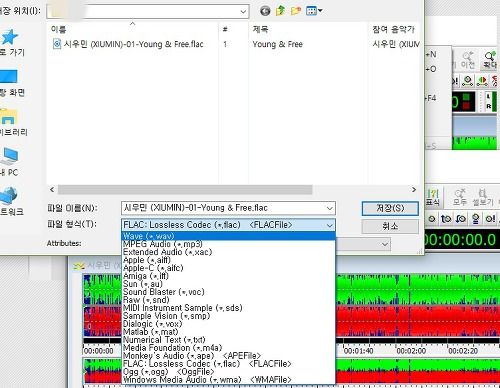This screenshot has width=500, height=388.
Task: Select the XIUMIN Young & Free.flac file icon
Action: pos(57,44)
